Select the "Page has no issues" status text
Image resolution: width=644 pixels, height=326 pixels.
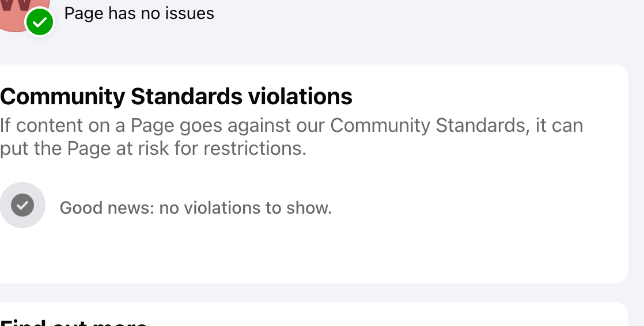139,13
